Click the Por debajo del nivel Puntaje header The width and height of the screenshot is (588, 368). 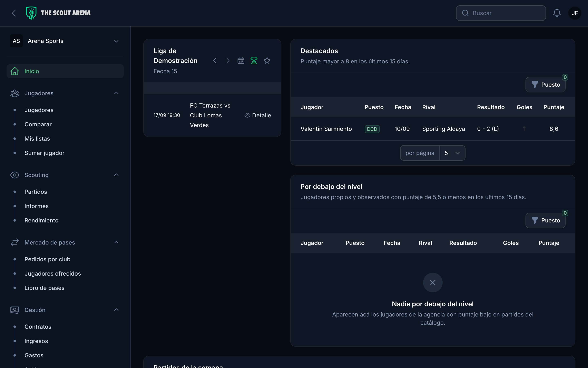click(x=549, y=243)
